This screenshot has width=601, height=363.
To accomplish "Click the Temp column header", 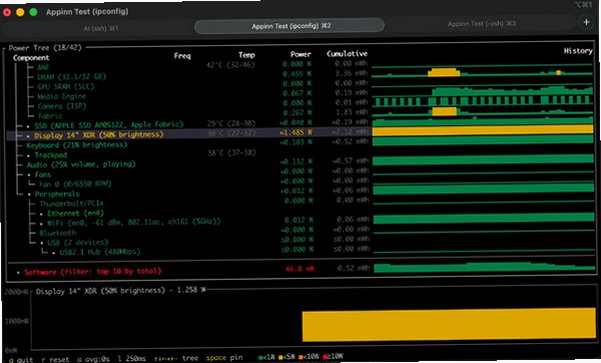I will (246, 55).
